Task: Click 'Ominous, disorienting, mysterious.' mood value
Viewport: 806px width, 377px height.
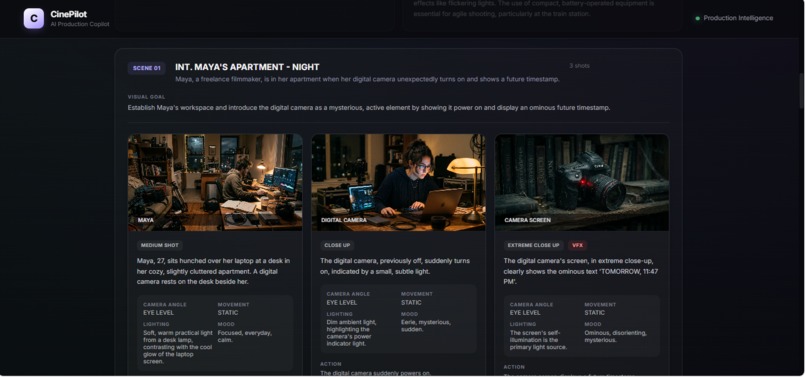Action: pyautogui.click(x=615, y=336)
